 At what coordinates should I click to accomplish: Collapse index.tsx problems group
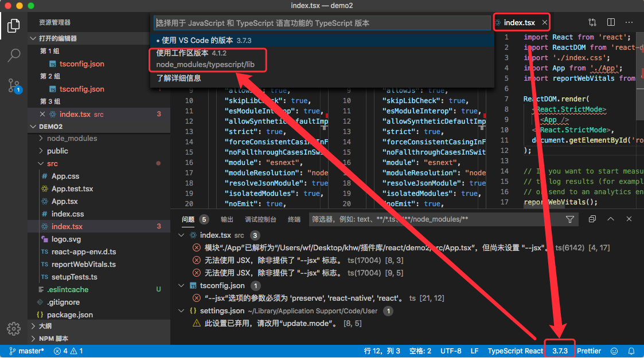tap(181, 235)
